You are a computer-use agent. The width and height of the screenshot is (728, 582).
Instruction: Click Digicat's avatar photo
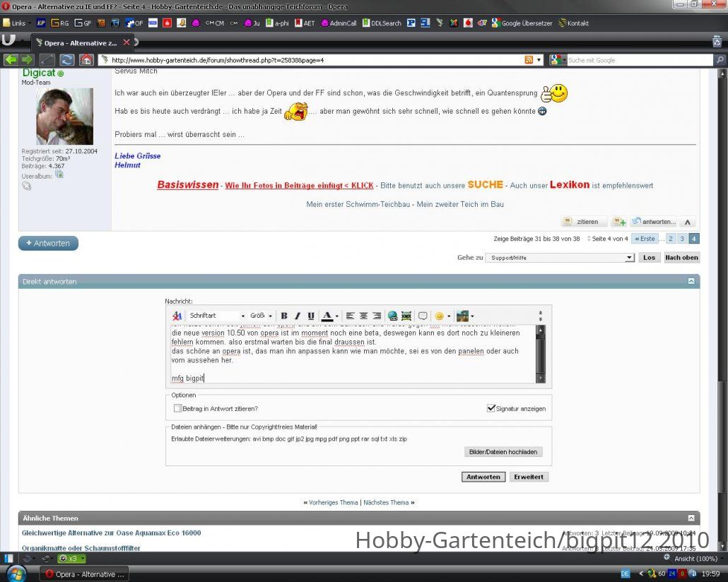64,117
